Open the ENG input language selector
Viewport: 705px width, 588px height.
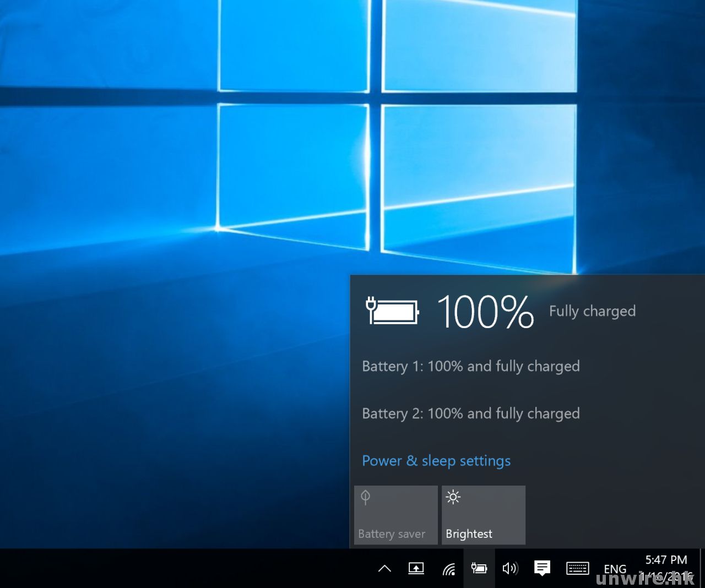[x=615, y=569]
